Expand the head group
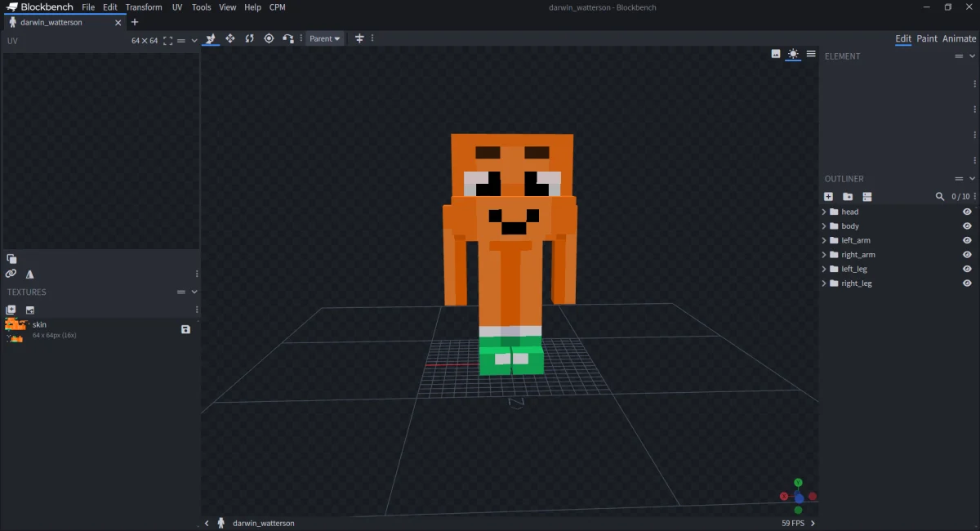This screenshot has height=531, width=980. (x=824, y=212)
